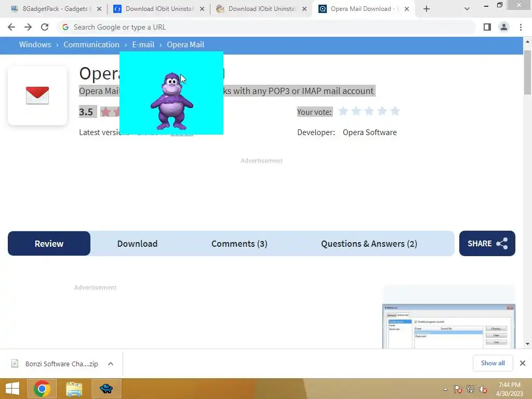532x399 pixels.
Task: Click Show all downloads button
Action: (493, 363)
